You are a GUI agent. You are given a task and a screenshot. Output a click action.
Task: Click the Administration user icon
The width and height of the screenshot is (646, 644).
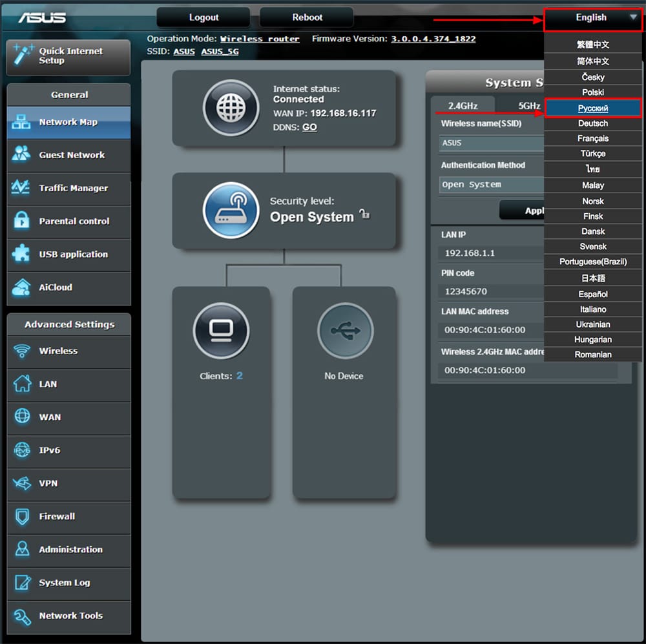[22, 549]
